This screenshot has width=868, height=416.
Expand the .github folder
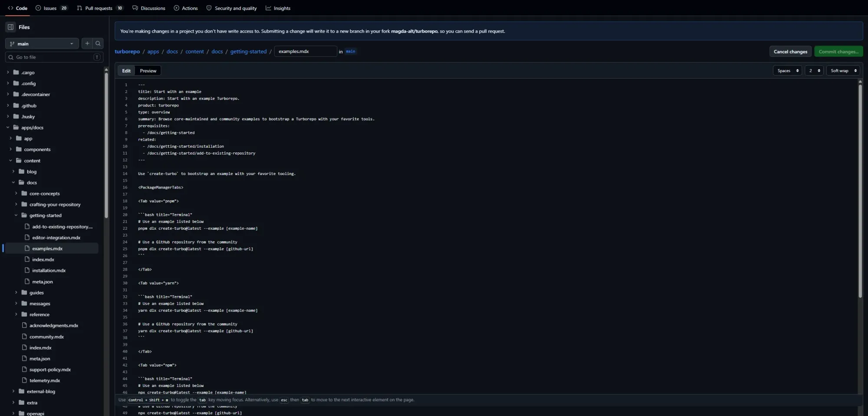tap(8, 105)
